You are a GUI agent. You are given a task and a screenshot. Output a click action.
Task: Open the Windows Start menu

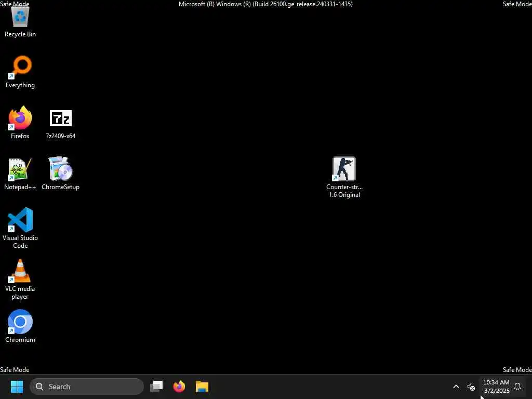click(x=17, y=387)
